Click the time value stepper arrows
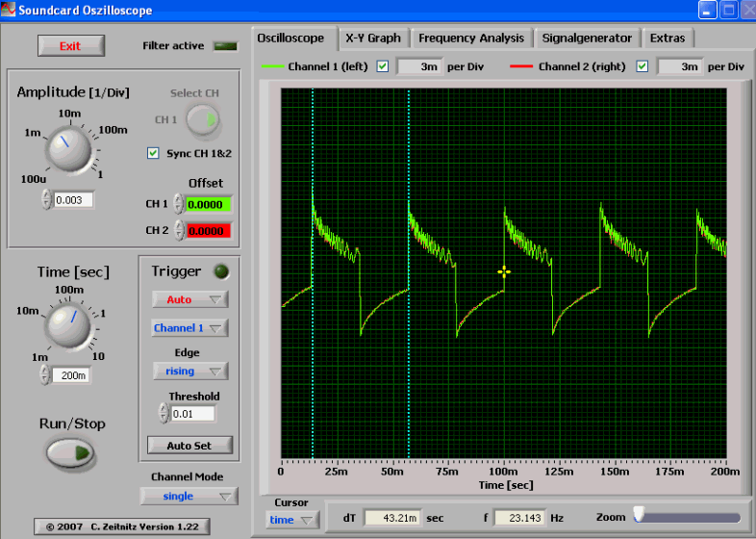The width and height of the screenshot is (756, 539). point(45,375)
